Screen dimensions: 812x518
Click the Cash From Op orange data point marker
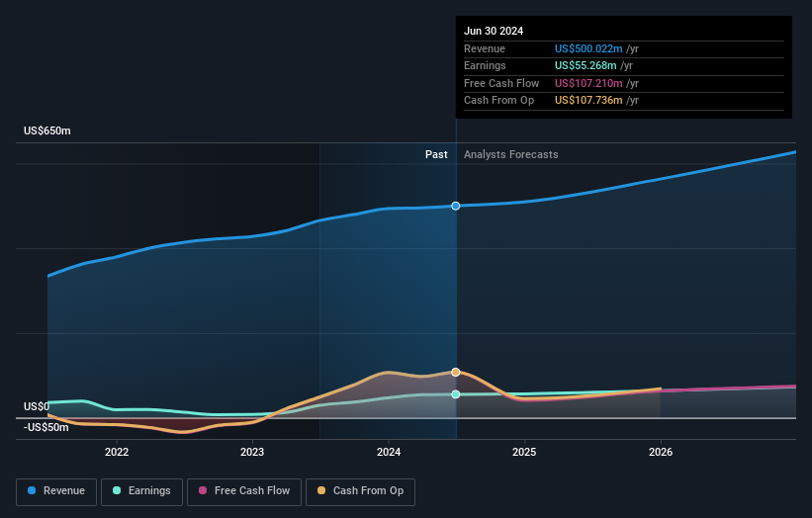pos(456,372)
